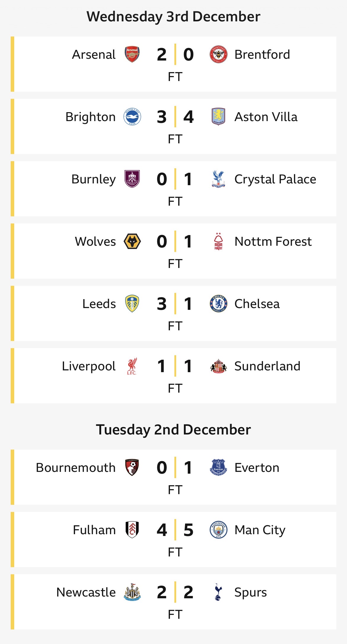Click the Wednesday 3rd December heading
The height and width of the screenshot is (644, 347).
(173, 17)
